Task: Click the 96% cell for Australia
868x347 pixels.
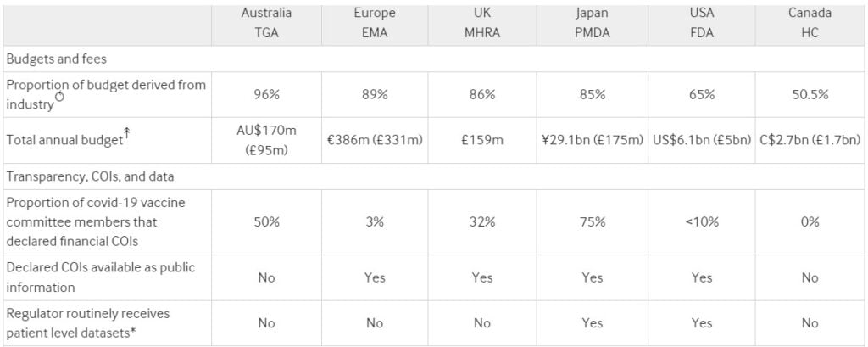Action: click(x=267, y=94)
